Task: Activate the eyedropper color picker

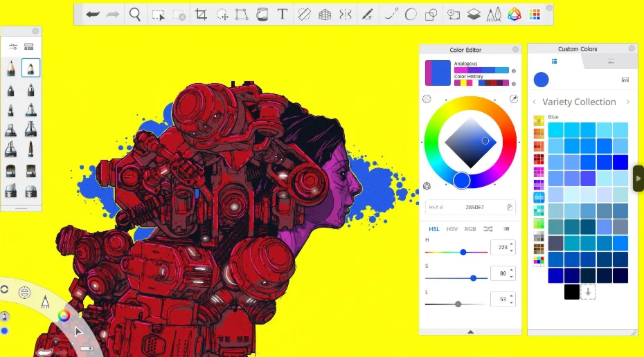Action: (x=514, y=100)
